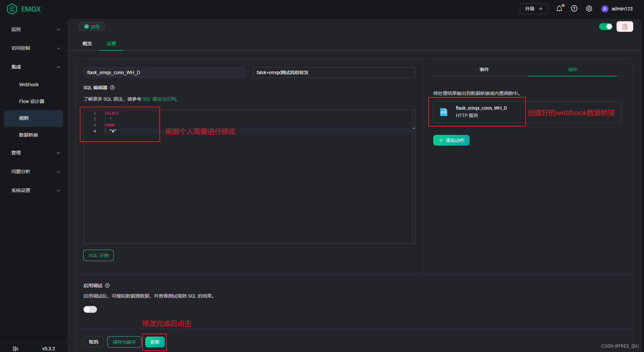This screenshot has width=644, height=352.
Task: Switch to the 概览 tab
Action: coord(87,44)
